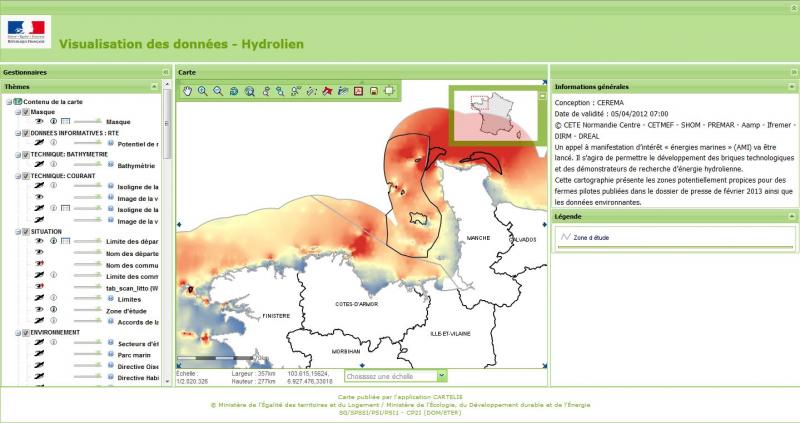
Task: Select the pan hand tool
Action: [x=187, y=91]
